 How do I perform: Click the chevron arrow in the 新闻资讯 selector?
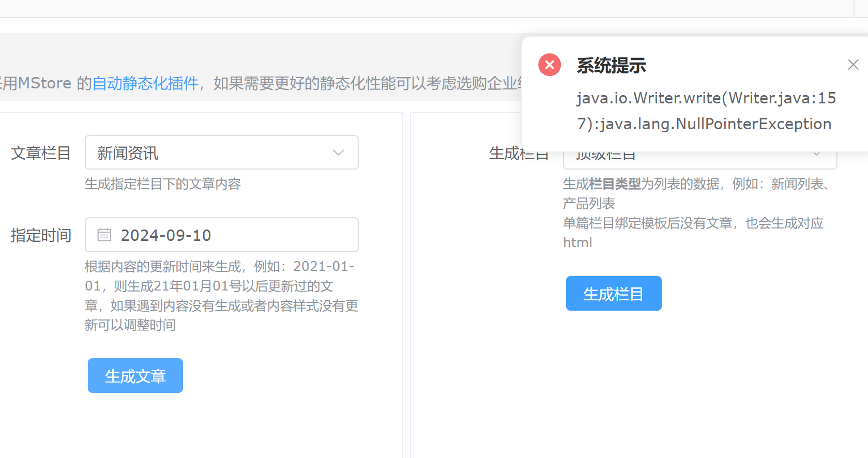(338, 152)
